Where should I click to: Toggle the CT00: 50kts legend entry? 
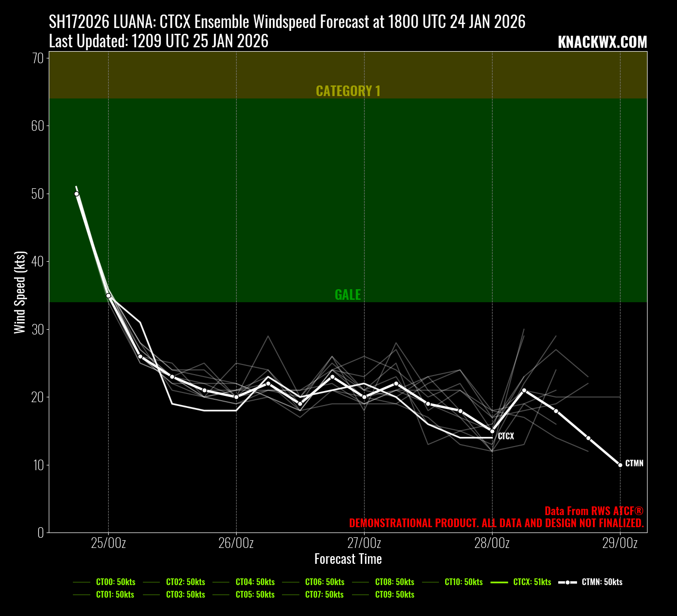(115, 582)
